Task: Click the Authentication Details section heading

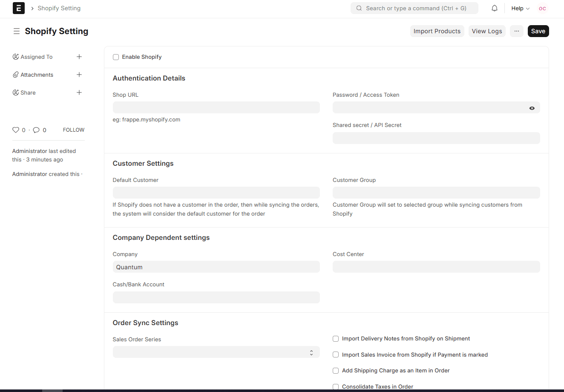Action: tap(149, 78)
